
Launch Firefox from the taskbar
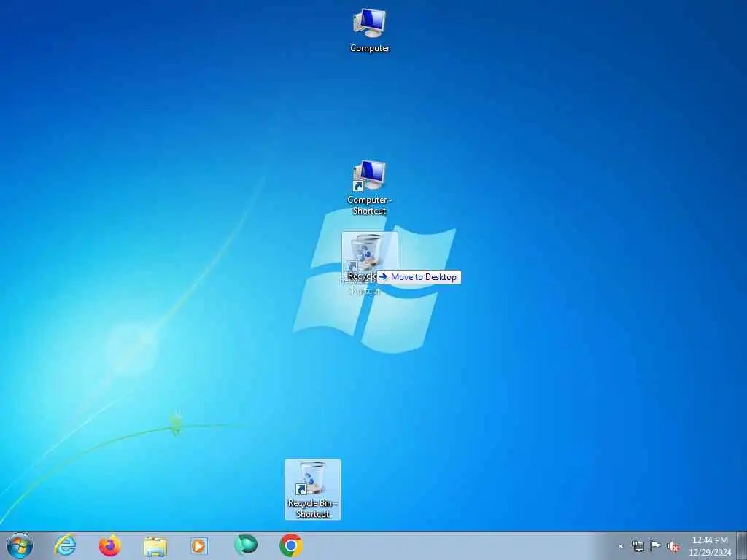pyautogui.click(x=109, y=545)
